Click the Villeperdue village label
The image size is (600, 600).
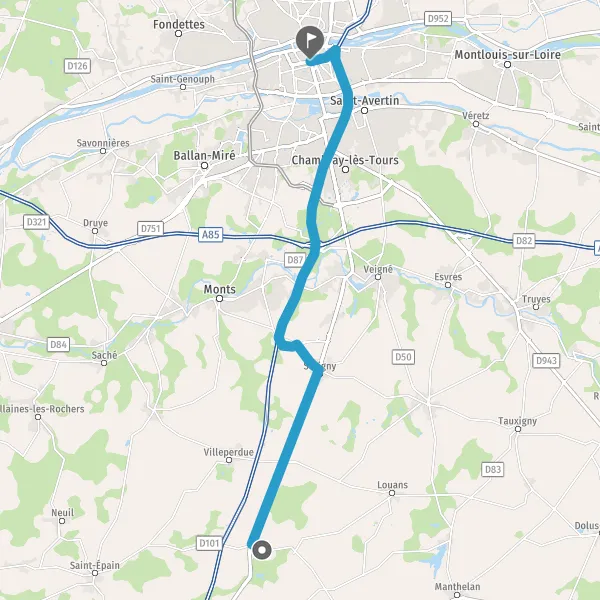228,452
